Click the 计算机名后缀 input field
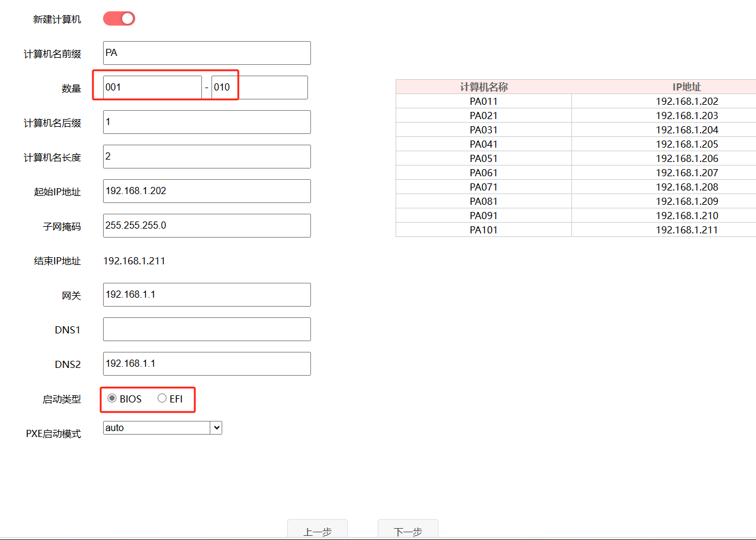Image resolution: width=756 pixels, height=540 pixels. (x=207, y=122)
